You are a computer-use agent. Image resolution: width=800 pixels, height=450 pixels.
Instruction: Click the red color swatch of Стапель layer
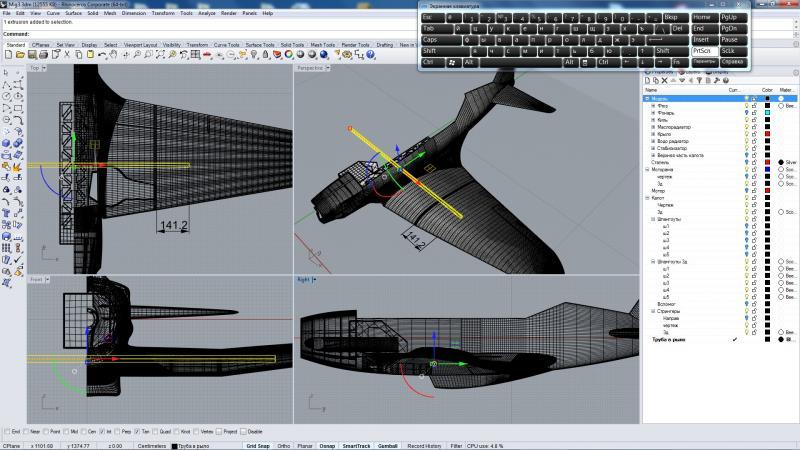point(767,162)
